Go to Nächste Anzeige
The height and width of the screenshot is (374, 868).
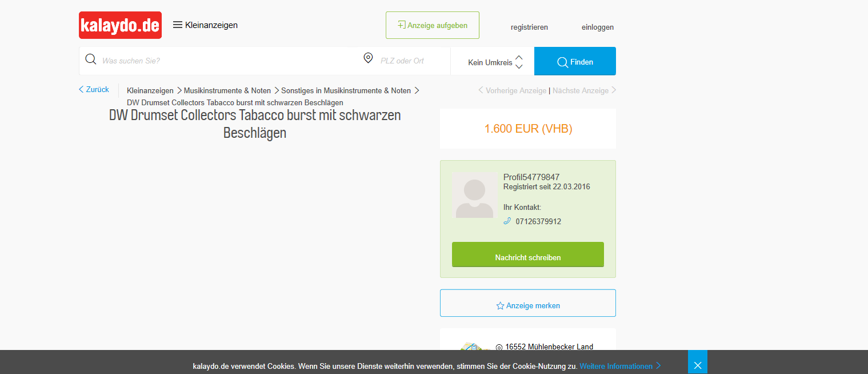584,90
